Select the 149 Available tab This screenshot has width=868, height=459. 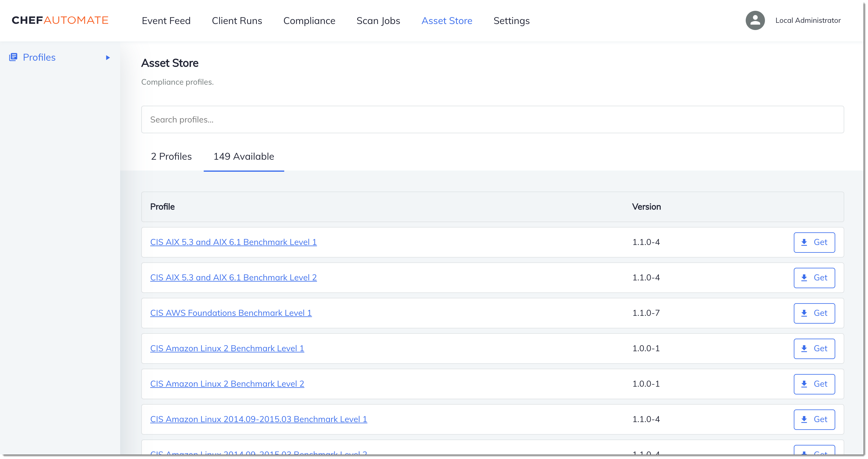point(243,156)
